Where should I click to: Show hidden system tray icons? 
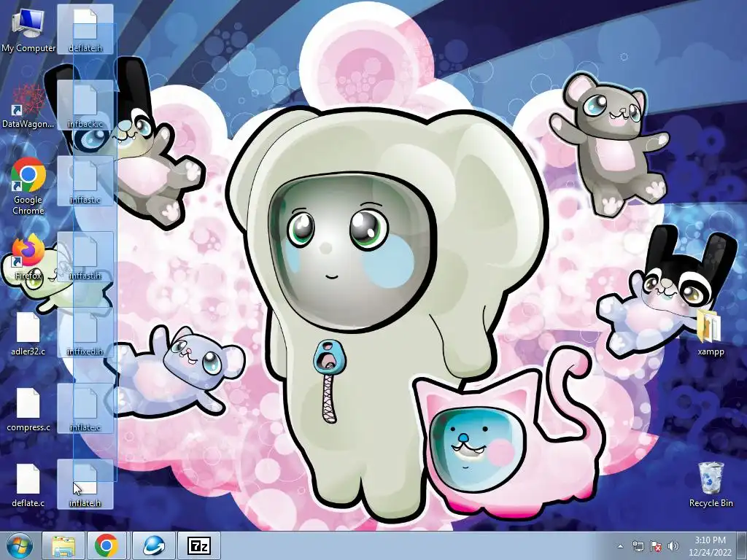point(620,546)
